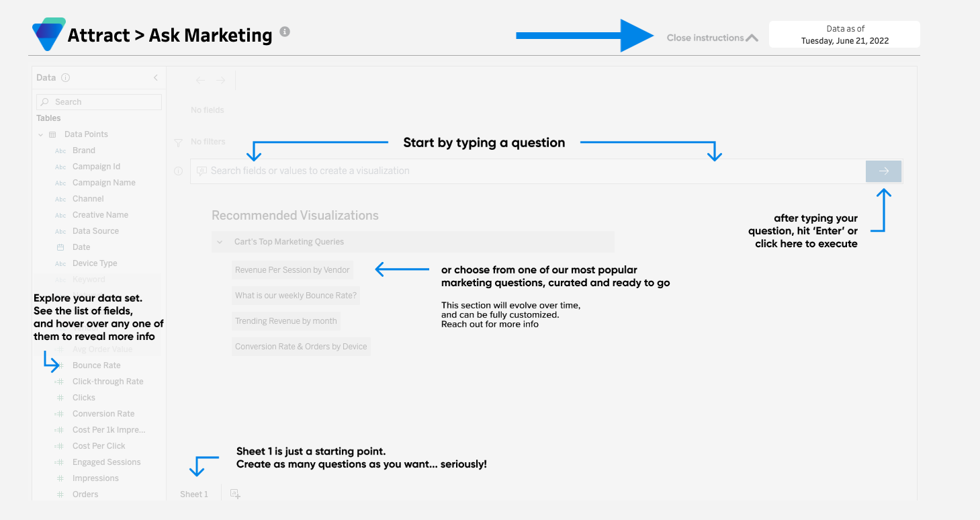
Task: Open the Sheet 1 tab
Action: (x=194, y=494)
